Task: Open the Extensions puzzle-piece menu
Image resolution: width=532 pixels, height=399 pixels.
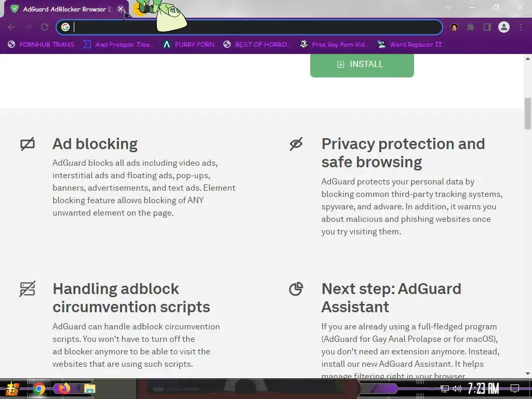Action: pyautogui.click(x=471, y=27)
